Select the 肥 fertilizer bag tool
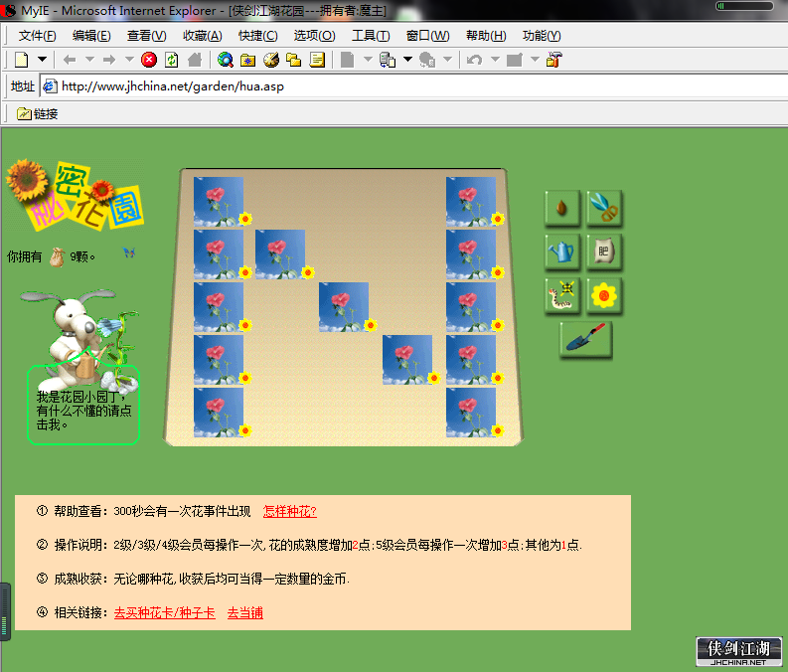788x672 pixels. point(604,252)
